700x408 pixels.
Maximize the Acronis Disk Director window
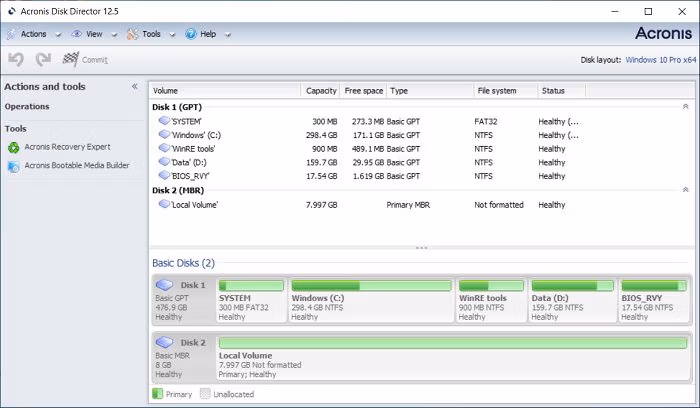(648, 12)
